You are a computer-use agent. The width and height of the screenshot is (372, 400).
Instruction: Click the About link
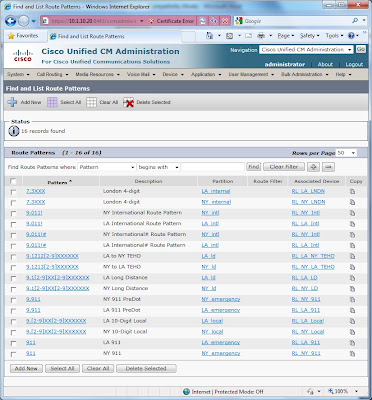[x=325, y=64]
